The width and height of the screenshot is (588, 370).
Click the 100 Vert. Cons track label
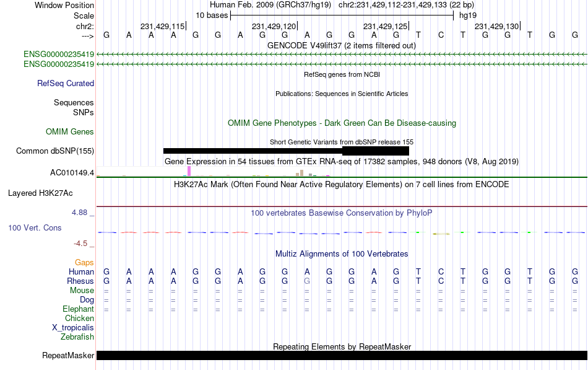click(35, 227)
